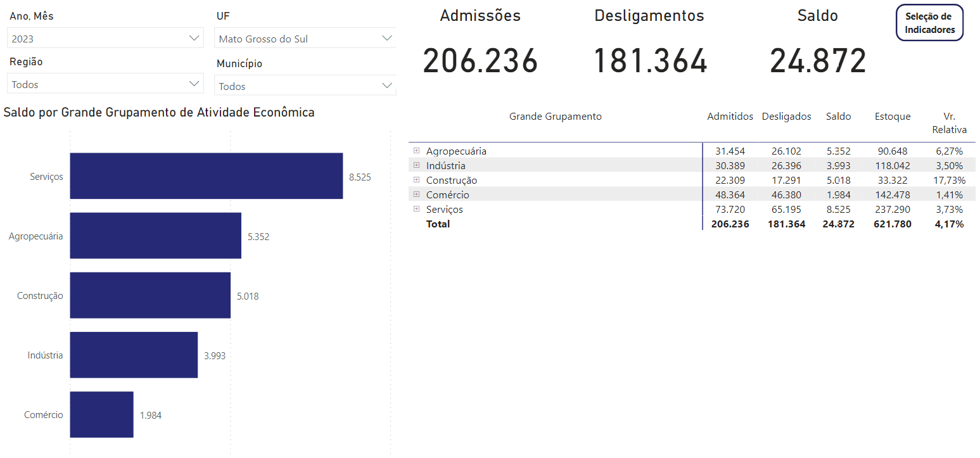
Task: Sort table by Desligados column header
Action: click(x=786, y=117)
